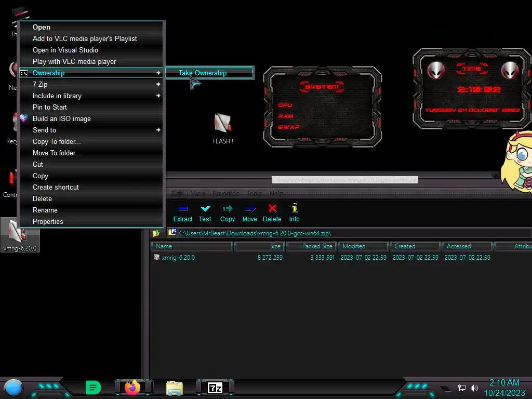Image resolution: width=532 pixels, height=399 pixels.
Task: Sort by the Size column header
Action: 260,246
